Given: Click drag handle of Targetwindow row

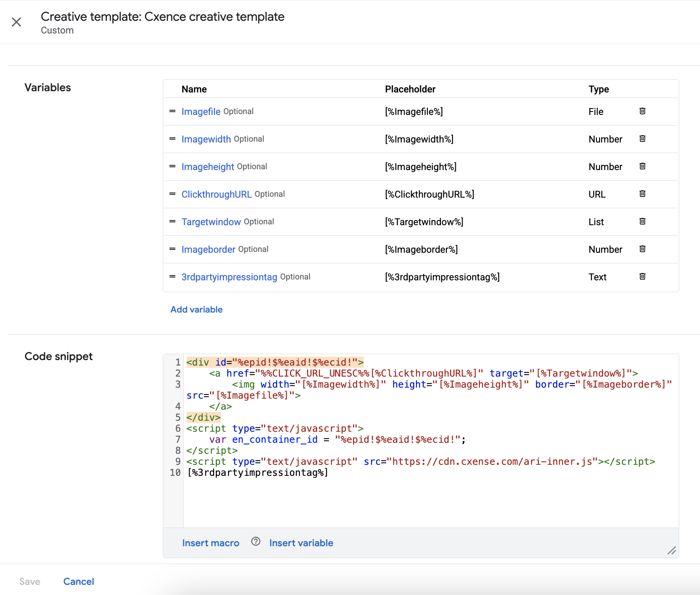Looking at the screenshot, I should point(172,221).
